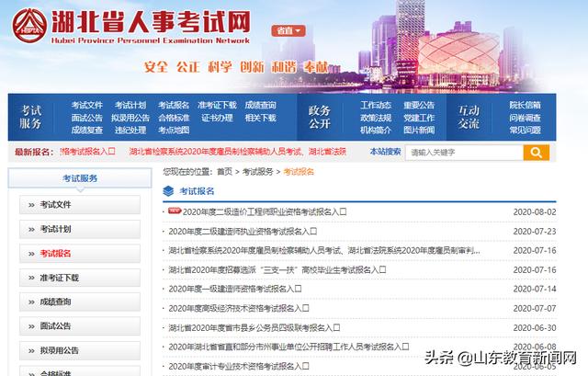
Task: Open 准考证下载 in the top navigation
Action: pyautogui.click(x=217, y=105)
